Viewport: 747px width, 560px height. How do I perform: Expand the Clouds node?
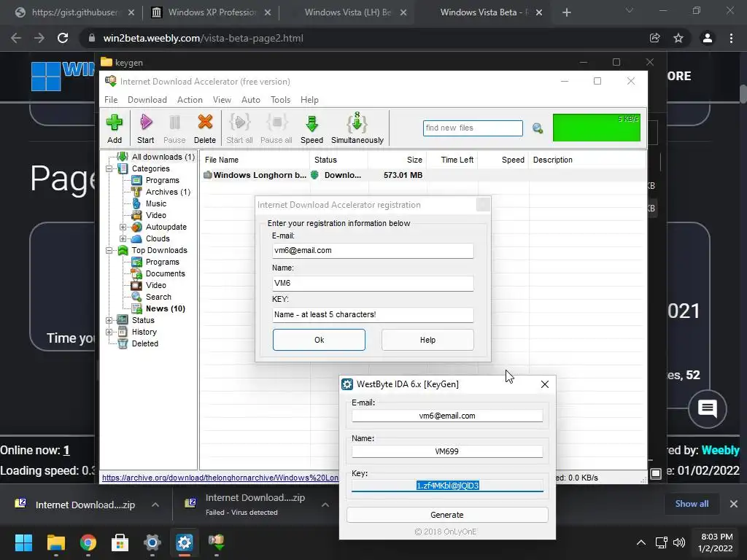(123, 238)
